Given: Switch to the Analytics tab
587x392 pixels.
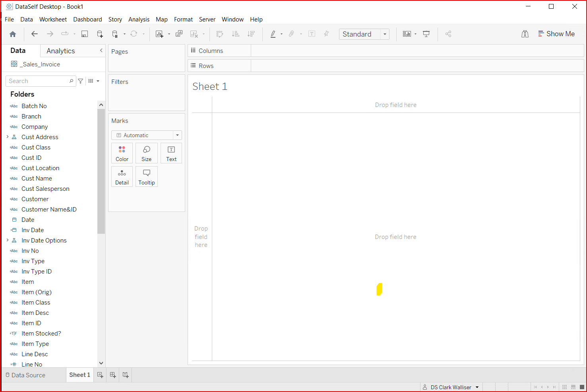Looking at the screenshot, I should click(60, 51).
